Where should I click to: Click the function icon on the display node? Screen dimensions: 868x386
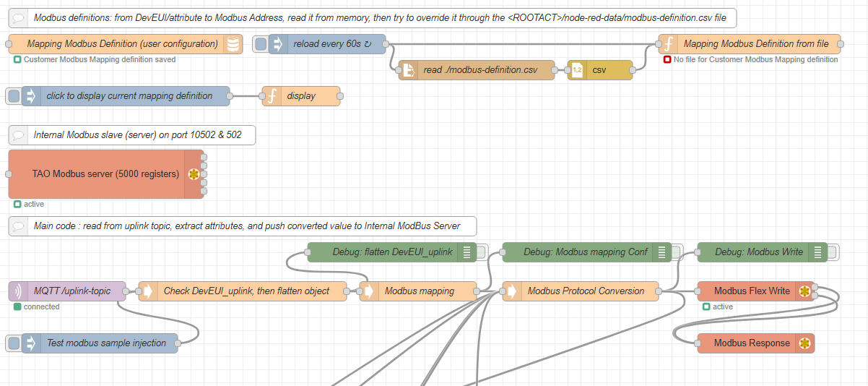pos(272,96)
